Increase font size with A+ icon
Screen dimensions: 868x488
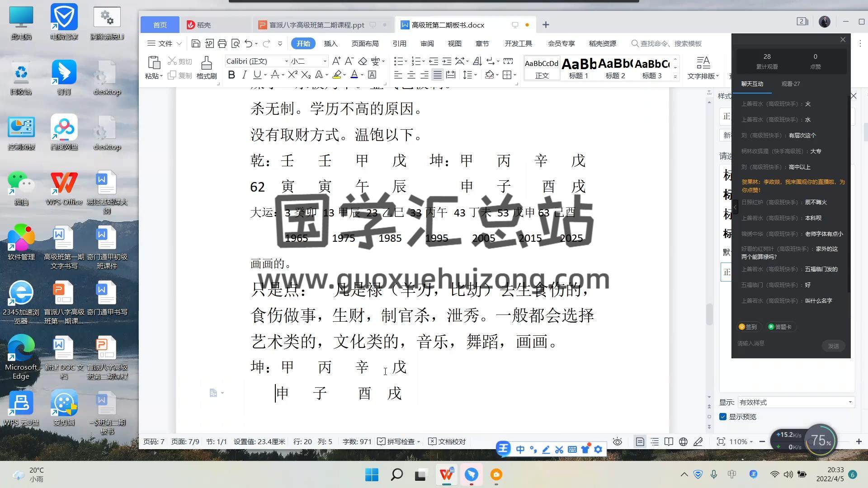tap(336, 61)
